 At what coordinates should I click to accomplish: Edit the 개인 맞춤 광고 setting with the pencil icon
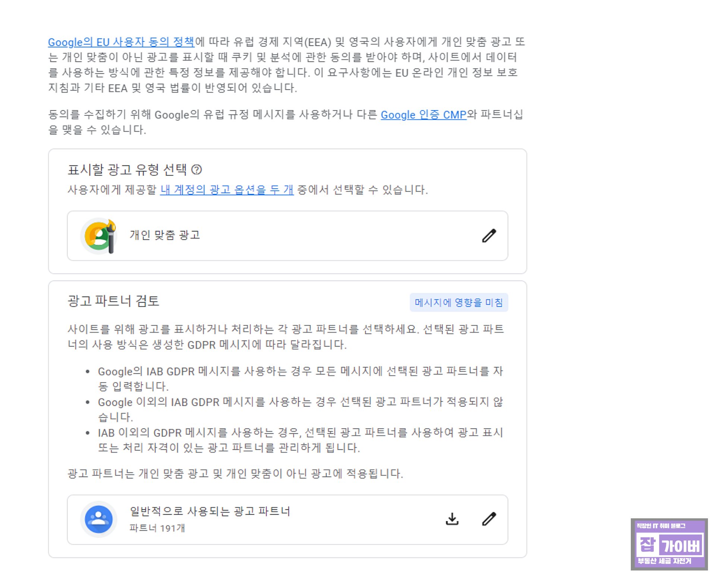point(489,235)
